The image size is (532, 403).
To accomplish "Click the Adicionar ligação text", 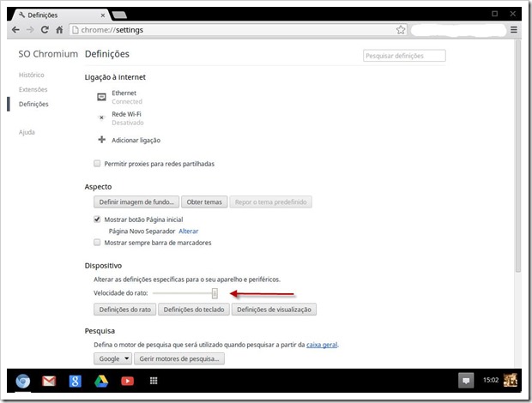I will point(136,141).
